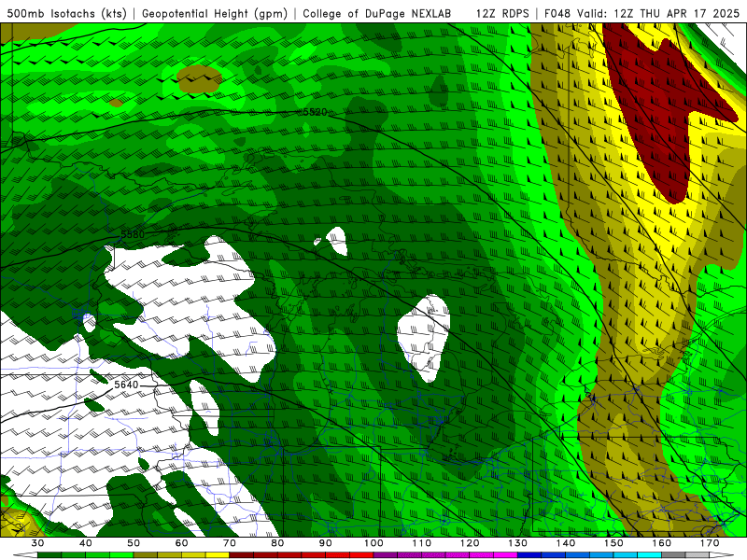The image size is (747, 560).
Task: Click the 30 value on the color scale
Action: 37,543
